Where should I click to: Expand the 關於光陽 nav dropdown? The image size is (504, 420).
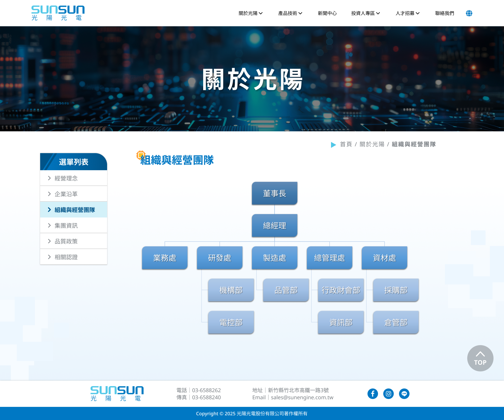pyautogui.click(x=250, y=13)
